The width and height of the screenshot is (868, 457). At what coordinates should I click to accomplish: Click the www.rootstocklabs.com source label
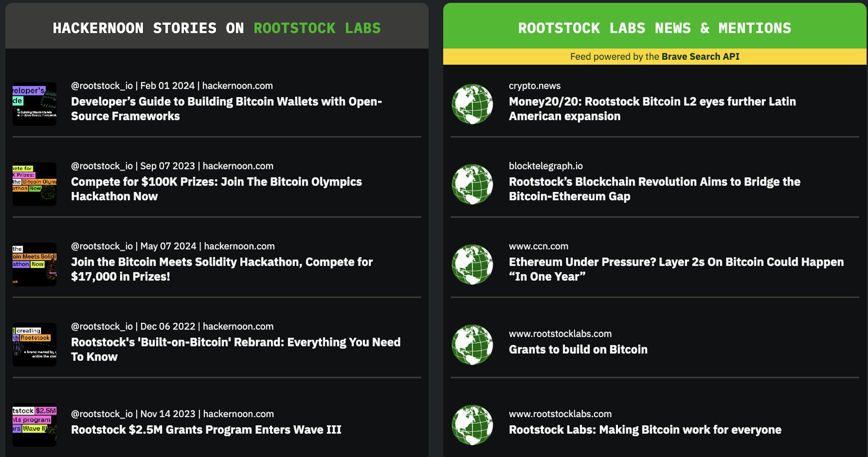point(560,333)
